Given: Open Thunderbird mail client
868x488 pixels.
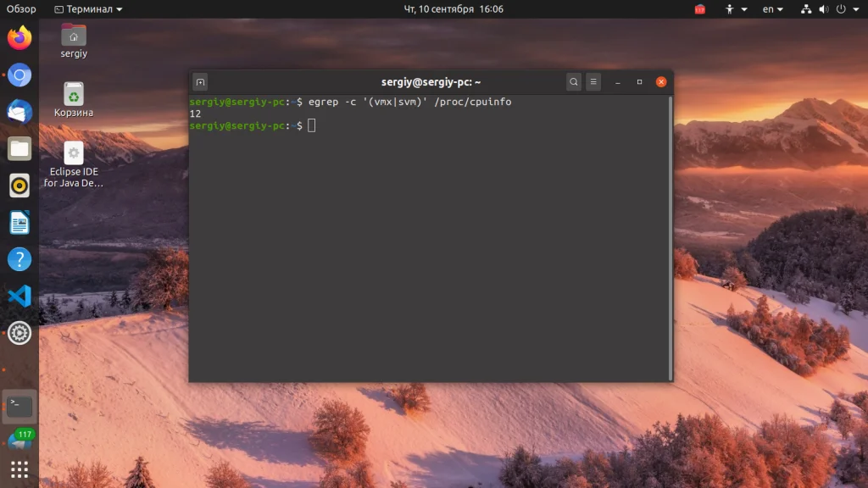Looking at the screenshot, I should point(19,112).
